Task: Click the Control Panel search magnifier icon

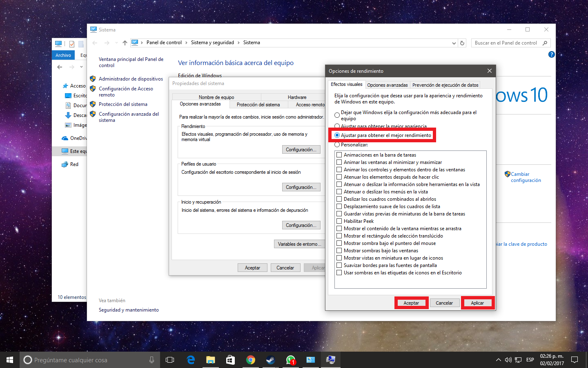Action: point(545,43)
